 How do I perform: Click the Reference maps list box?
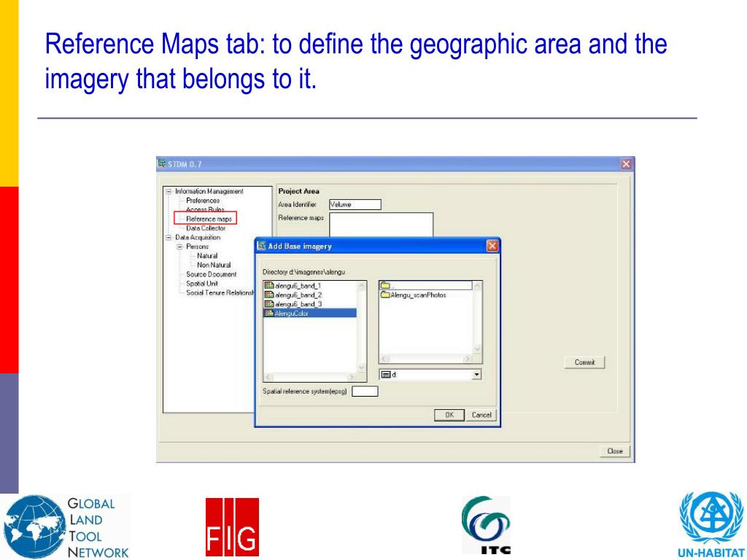381,225
